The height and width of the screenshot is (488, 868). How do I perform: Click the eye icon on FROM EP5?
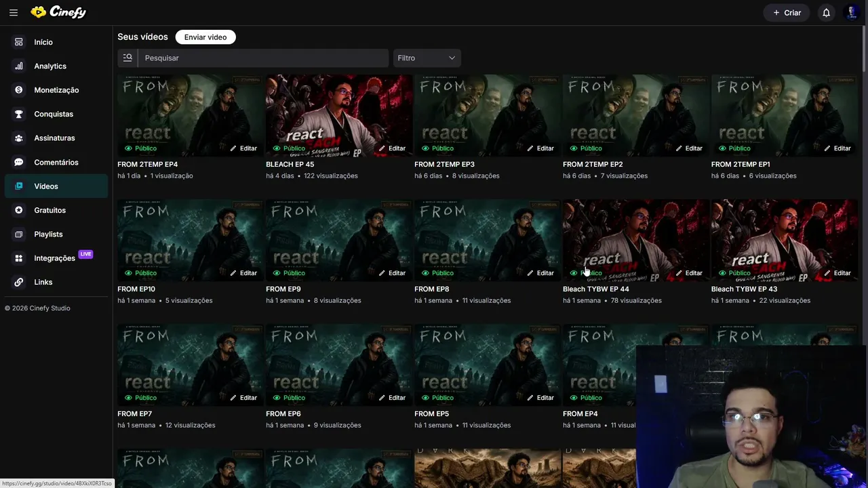[425, 398]
